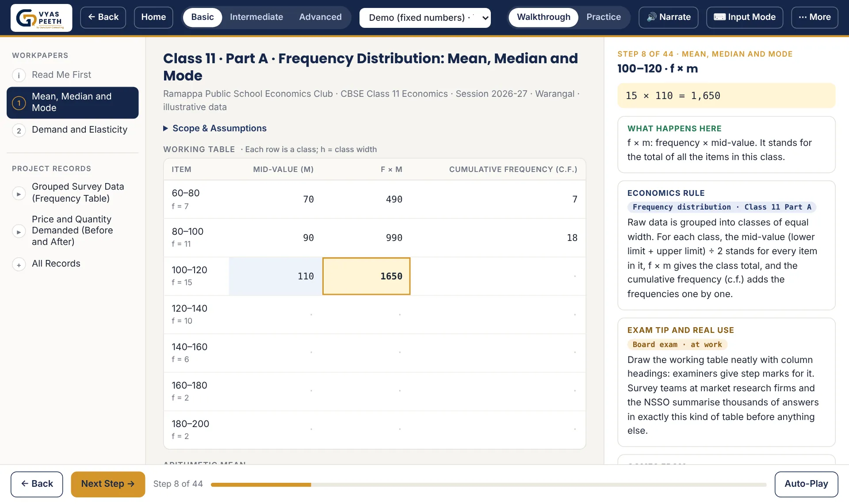
Task: Click the 120–140 class row label
Action: pos(189,309)
